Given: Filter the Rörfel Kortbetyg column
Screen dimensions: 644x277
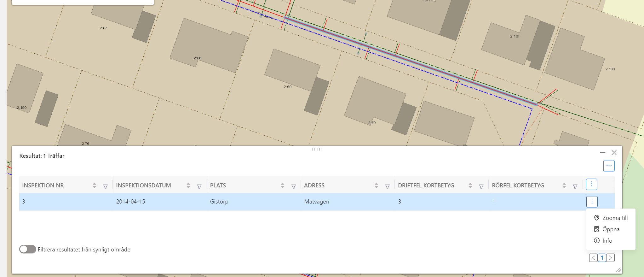Looking at the screenshot, I should tap(575, 186).
